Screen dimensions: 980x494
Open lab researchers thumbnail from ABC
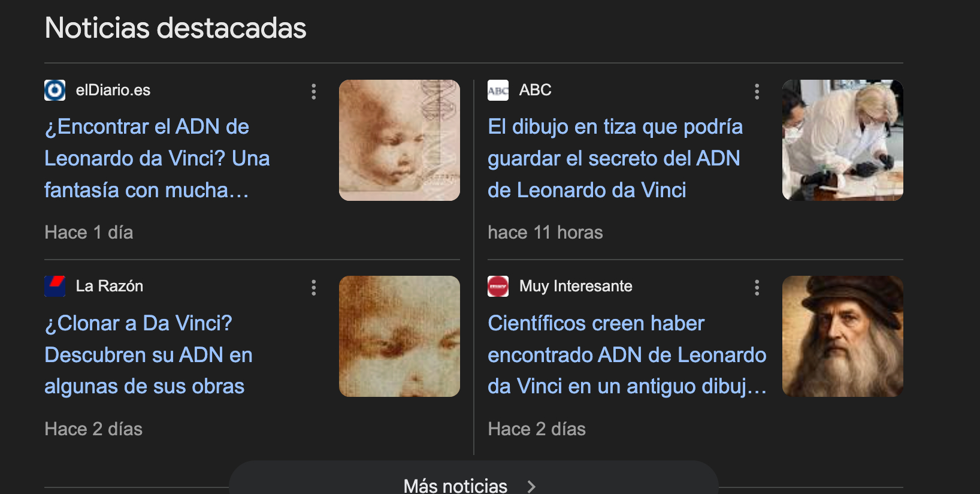pos(843,140)
